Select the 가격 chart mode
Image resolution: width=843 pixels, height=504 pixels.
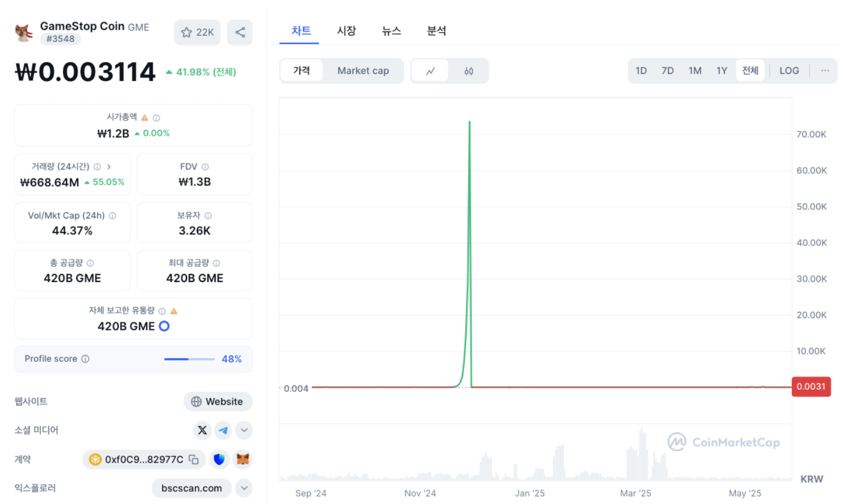click(302, 71)
